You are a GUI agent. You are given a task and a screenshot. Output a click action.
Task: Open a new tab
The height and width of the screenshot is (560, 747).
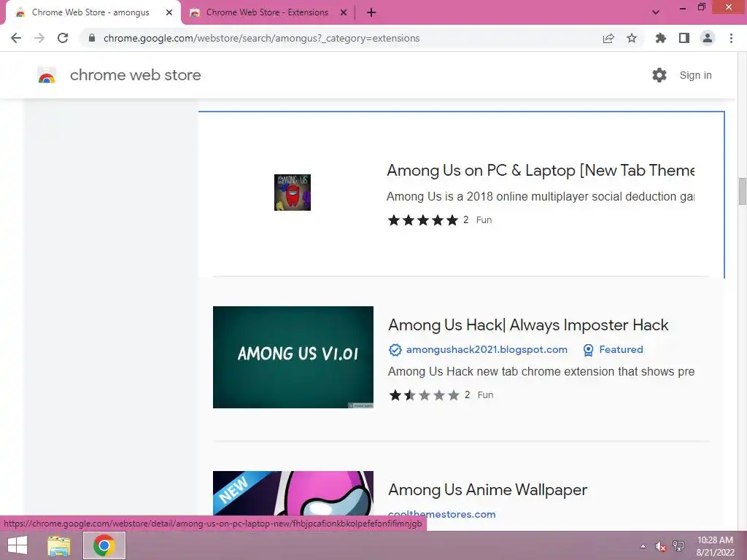pos(371,12)
